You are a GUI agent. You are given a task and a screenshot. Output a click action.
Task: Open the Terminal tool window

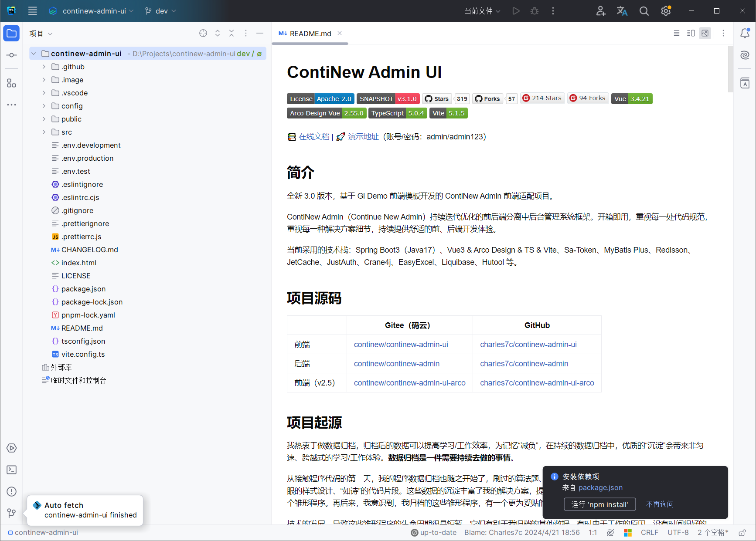11,470
